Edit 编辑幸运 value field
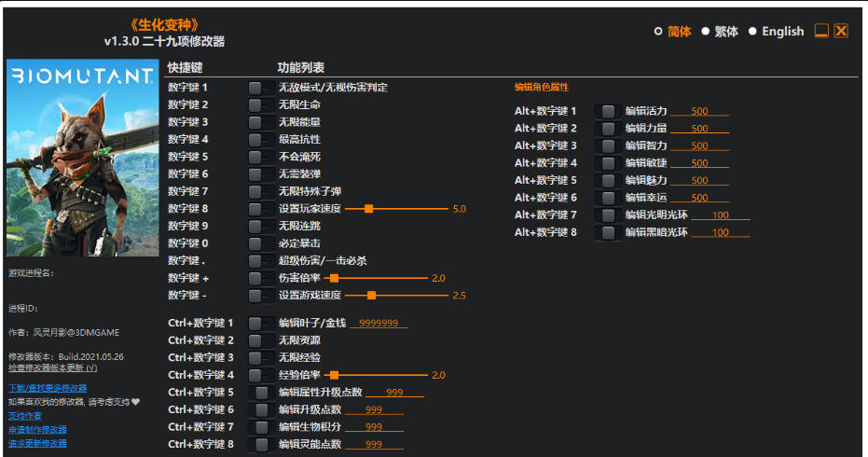Screen dimensions: 868x457 [x=699, y=198]
